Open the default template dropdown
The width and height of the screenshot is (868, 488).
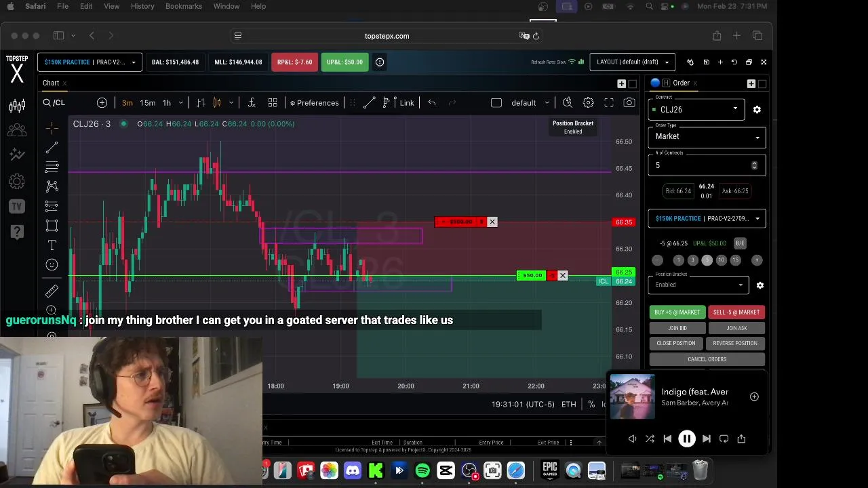530,103
